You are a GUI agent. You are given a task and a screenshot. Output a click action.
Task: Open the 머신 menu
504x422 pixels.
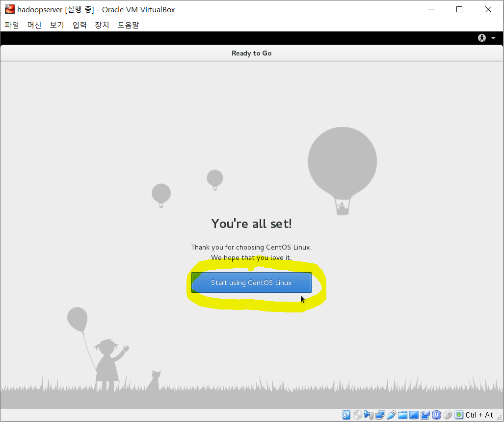tap(34, 25)
